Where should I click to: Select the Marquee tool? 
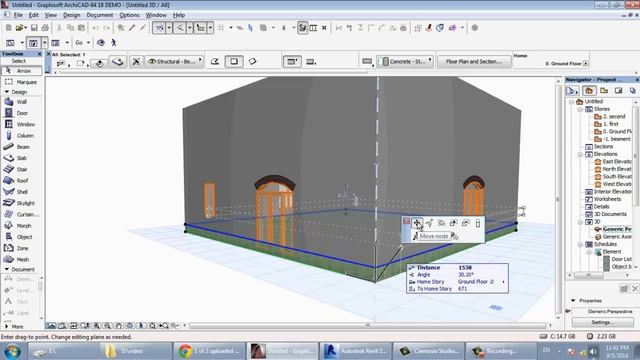21,82
